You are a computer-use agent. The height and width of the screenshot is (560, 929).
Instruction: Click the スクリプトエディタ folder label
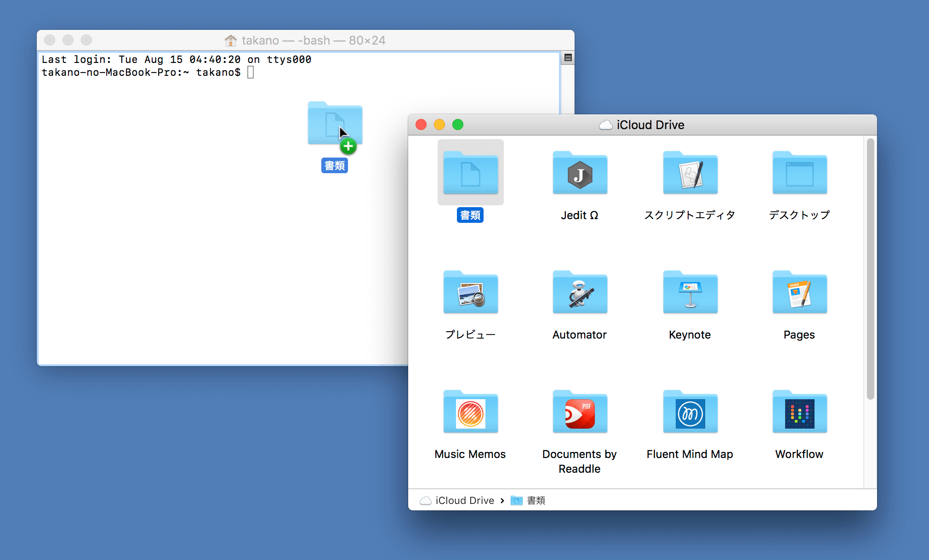(690, 215)
